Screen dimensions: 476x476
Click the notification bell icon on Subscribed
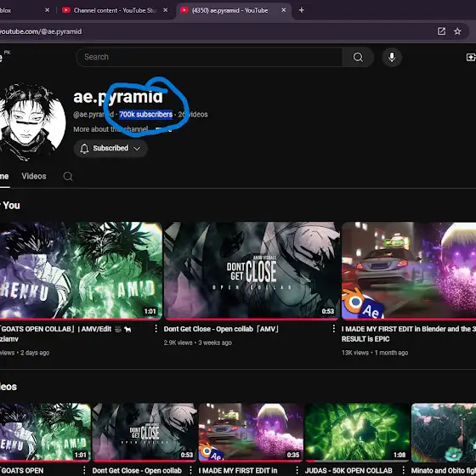pos(84,149)
